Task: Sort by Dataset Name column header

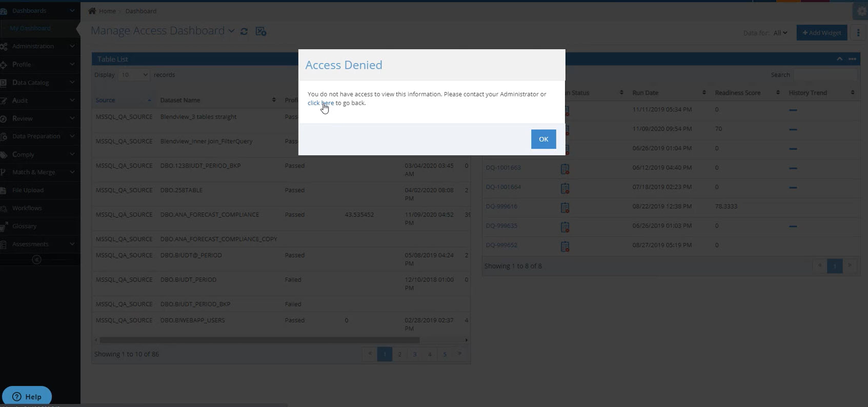Action: tap(218, 100)
